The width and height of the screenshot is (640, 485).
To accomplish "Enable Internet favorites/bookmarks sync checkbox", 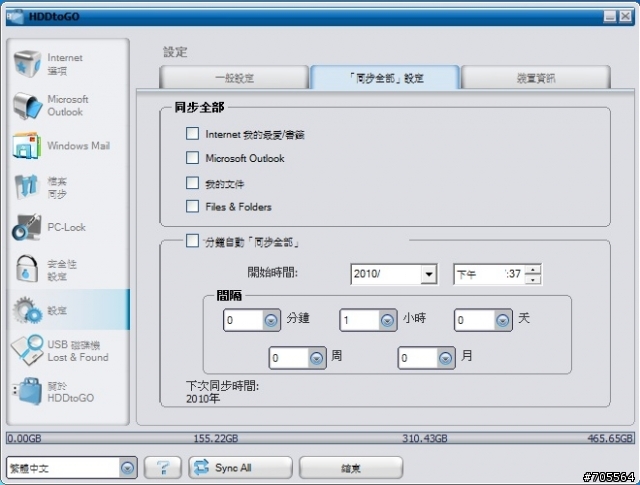I will coord(192,133).
